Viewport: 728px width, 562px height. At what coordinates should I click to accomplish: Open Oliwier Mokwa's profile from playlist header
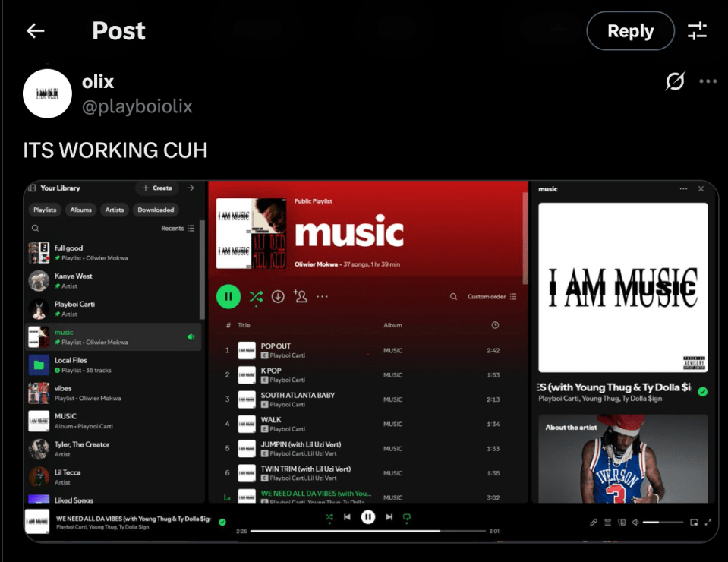[x=316, y=264]
